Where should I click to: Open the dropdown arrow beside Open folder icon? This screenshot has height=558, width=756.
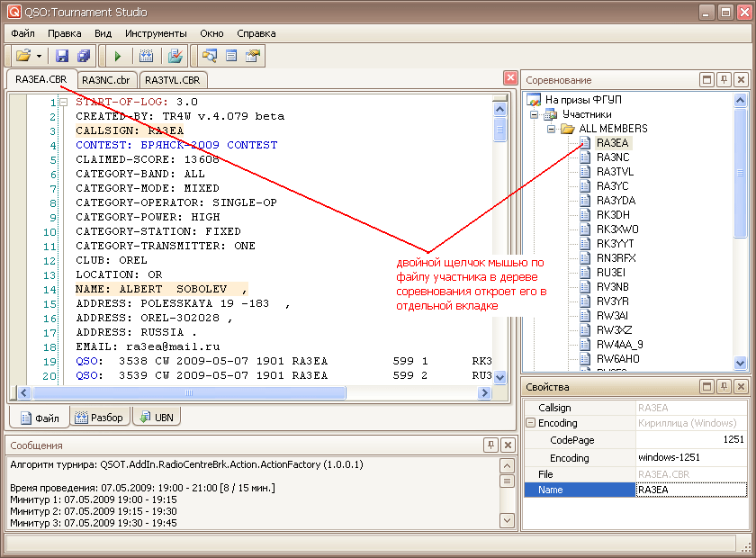40,56
